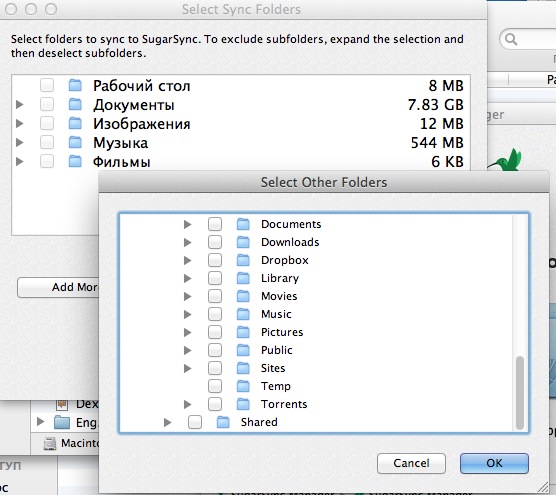Click Cancel in Select Other Folders
This screenshot has height=495, width=556.
411,463
